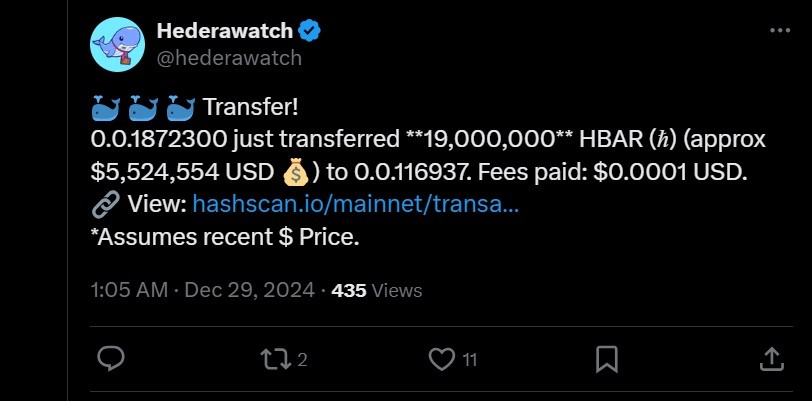Click the chain link emoji before View

click(x=105, y=205)
